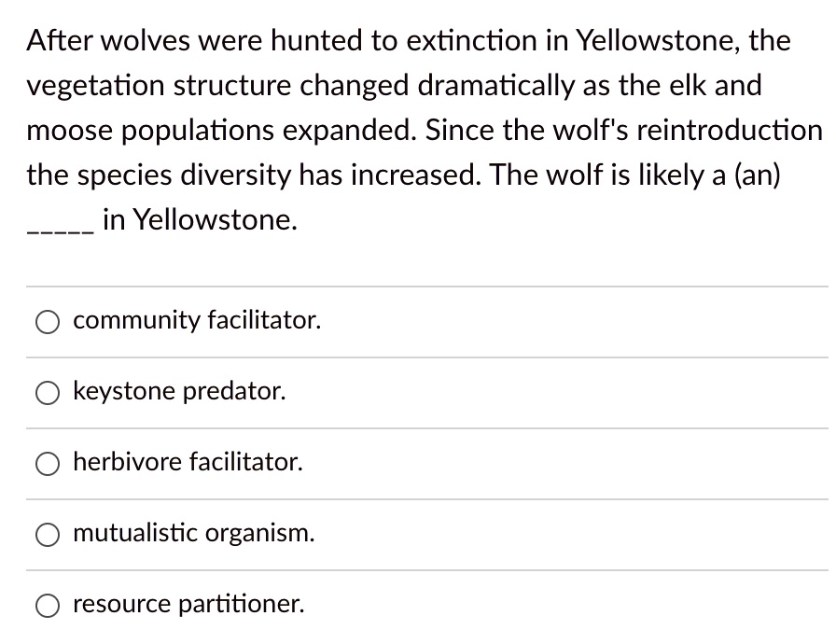This screenshot has width=836, height=644.
Task: Select the "herbivore facilitator" radio button
Action: (x=47, y=463)
